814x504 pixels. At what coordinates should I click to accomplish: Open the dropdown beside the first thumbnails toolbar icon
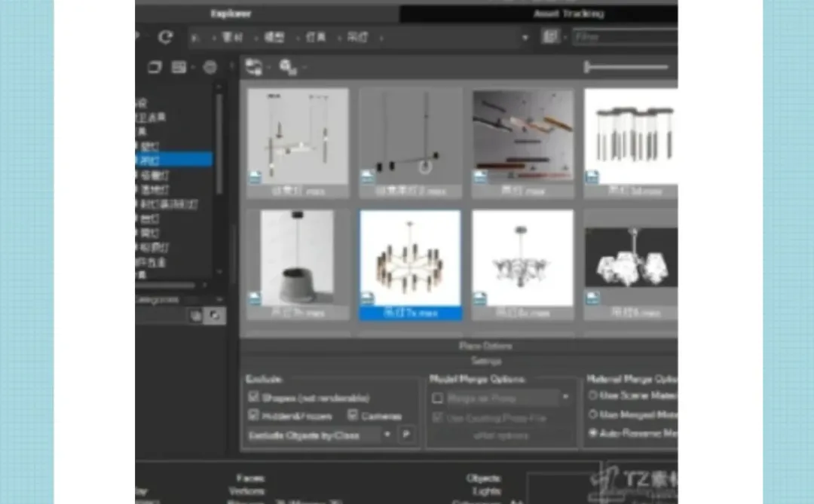(268, 68)
